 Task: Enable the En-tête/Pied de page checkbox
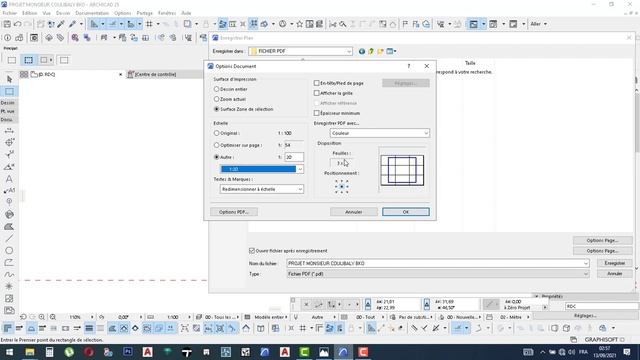tap(316, 83)
